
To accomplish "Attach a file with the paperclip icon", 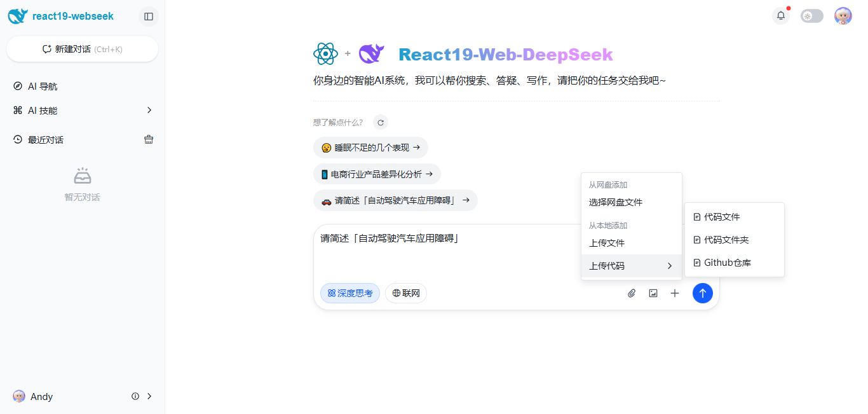I will pyautogui.click(x=632, y=293).
